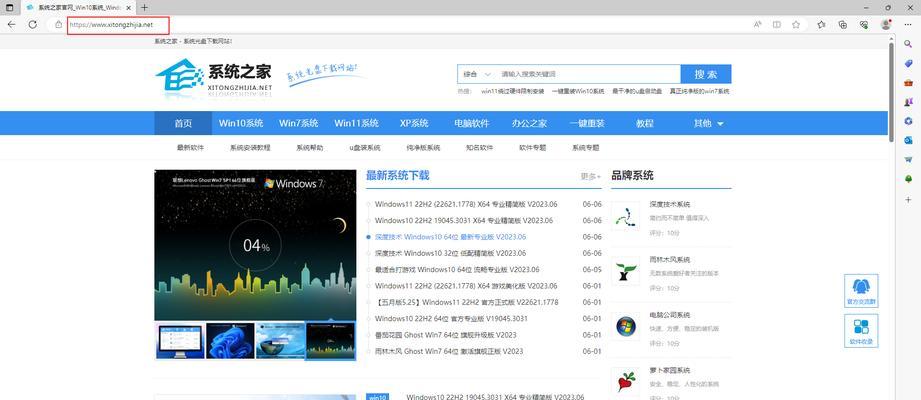921x400 pixels.
Task: Open 深度技术 Windows10 64位 最新专业版 link
Action: tap(451, 237)
